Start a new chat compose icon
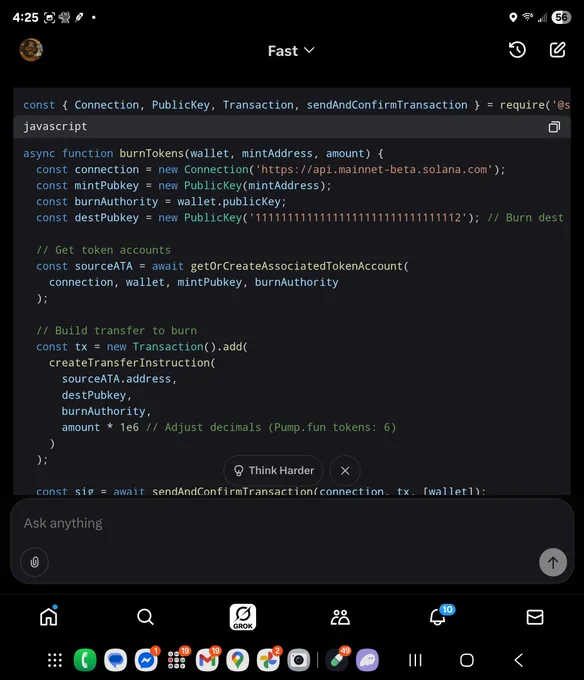This screenshot has width=584, height=680. tap(557, 50)
